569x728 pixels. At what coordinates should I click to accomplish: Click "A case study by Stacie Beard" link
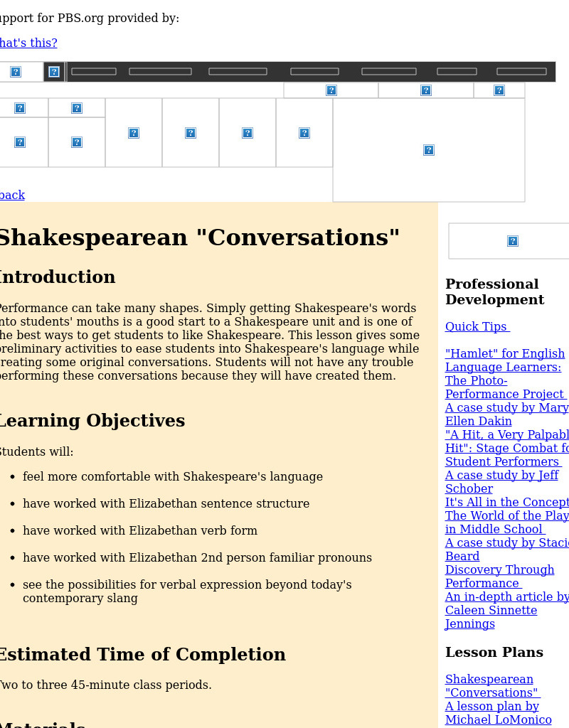click(506, 549)
